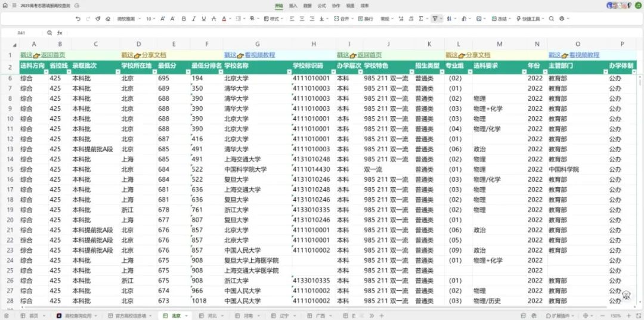Click the 戳这 返回首页 link in column A
Screen dimensions: 644x320
click(43, 55)
